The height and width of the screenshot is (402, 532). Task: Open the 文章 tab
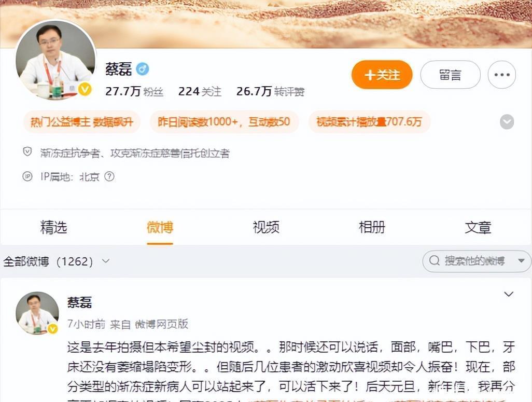[x=478, y=227]
